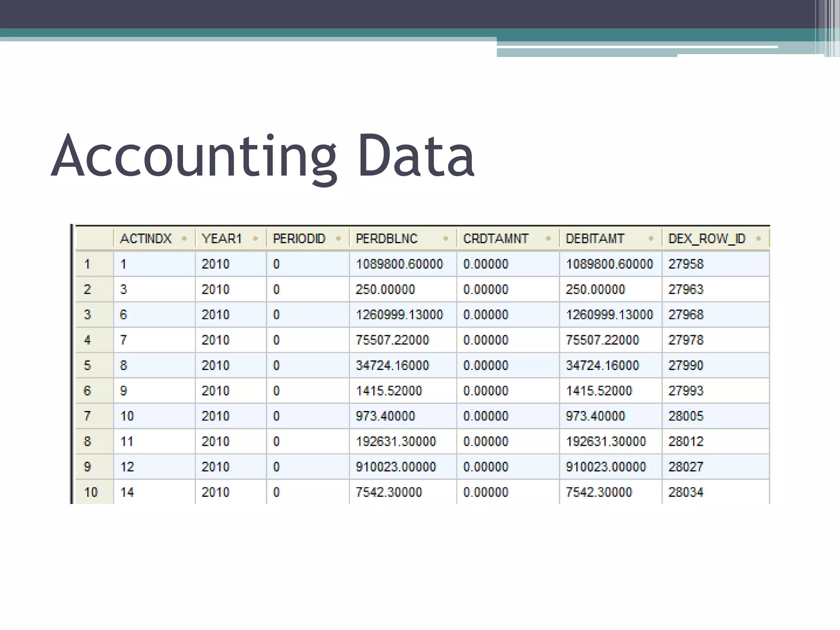Click ACTINDX cell with value 12
Screen dimensions: 840x630
[x=154, y=467]
